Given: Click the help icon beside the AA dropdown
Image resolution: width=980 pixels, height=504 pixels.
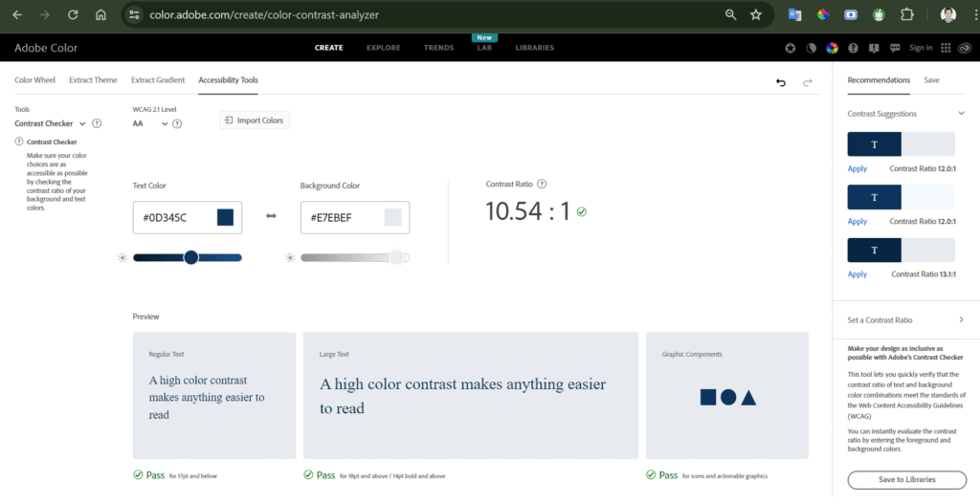Looking at the screenshot, I should (x=177, y=123).
